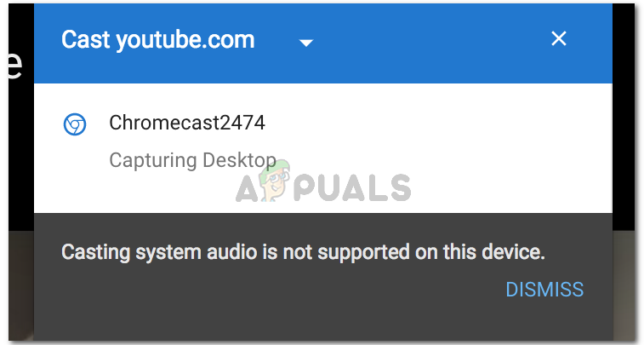Screen dimensions: 644x345
Task: Click the partial letter e behind the dialog
Action: click(14, 65)
